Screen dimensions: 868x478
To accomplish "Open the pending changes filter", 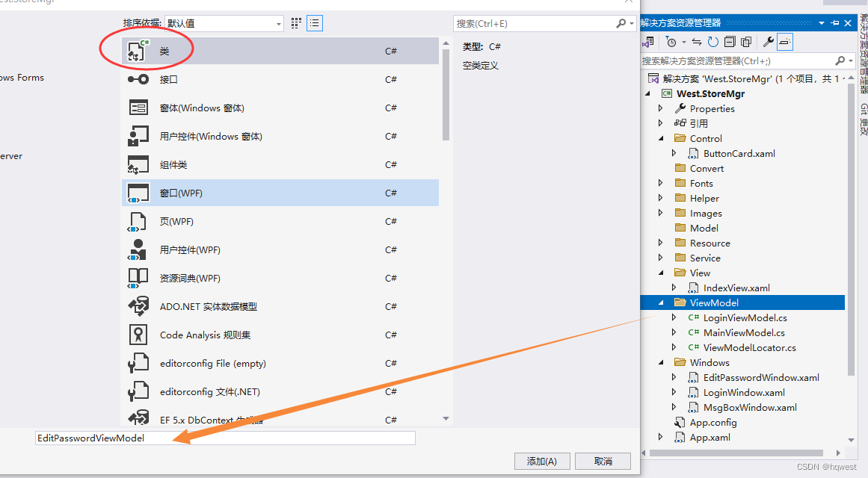I will tap(671, 42).
